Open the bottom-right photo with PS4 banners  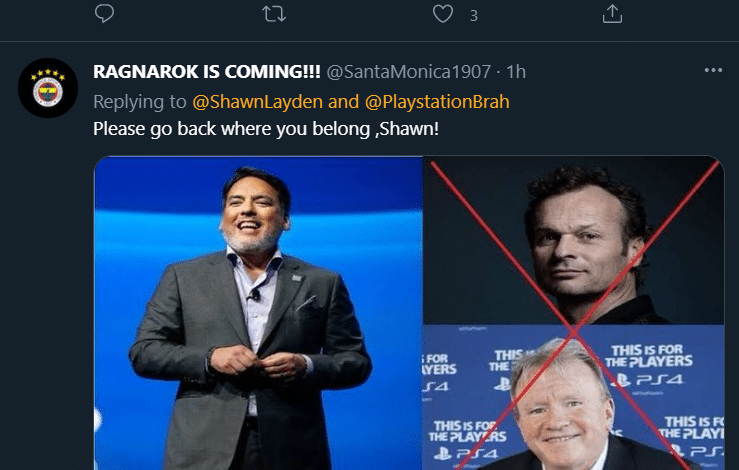(573, 398)
